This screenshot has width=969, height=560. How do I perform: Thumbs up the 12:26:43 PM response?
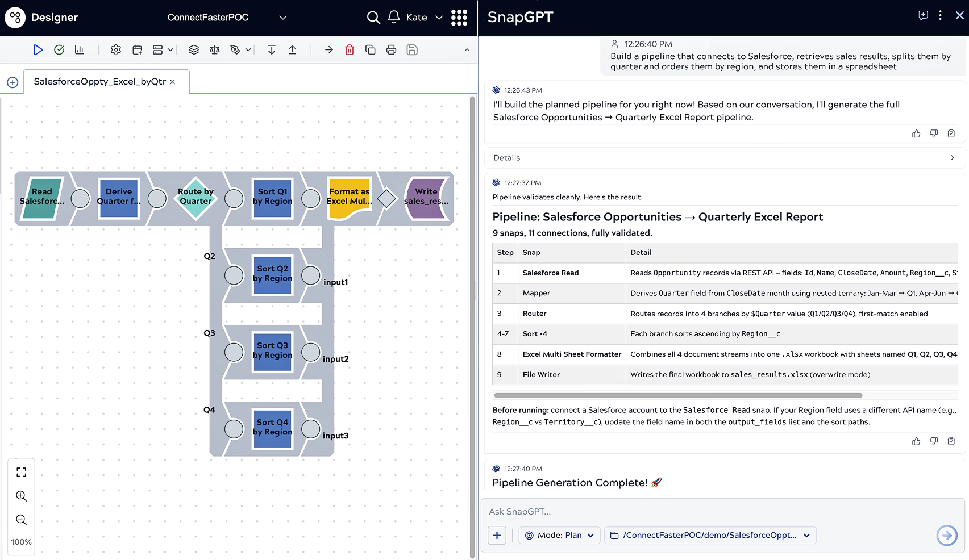click(916, 133)
